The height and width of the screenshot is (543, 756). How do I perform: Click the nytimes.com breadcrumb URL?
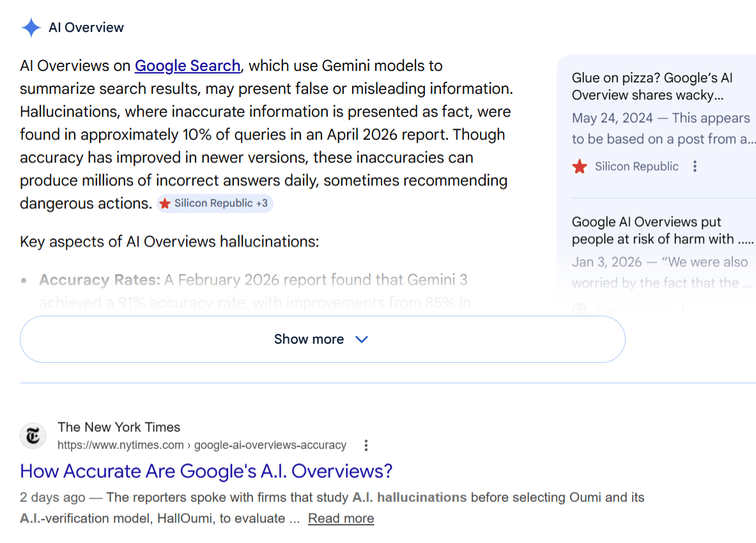(x=201, y=445)
